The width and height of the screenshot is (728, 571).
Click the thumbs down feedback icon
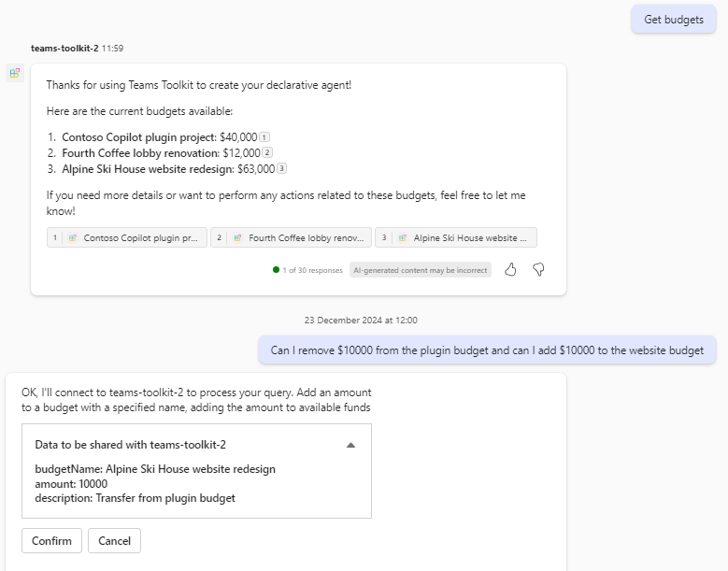pos(538,270)
